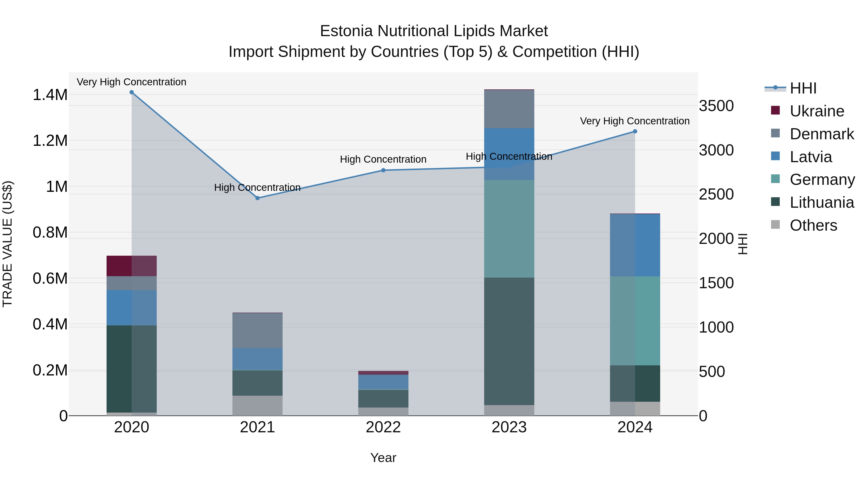Click the 500 HHI axis tick
The width and height of the screenshot is (868, 488).
tap(712, 372)
